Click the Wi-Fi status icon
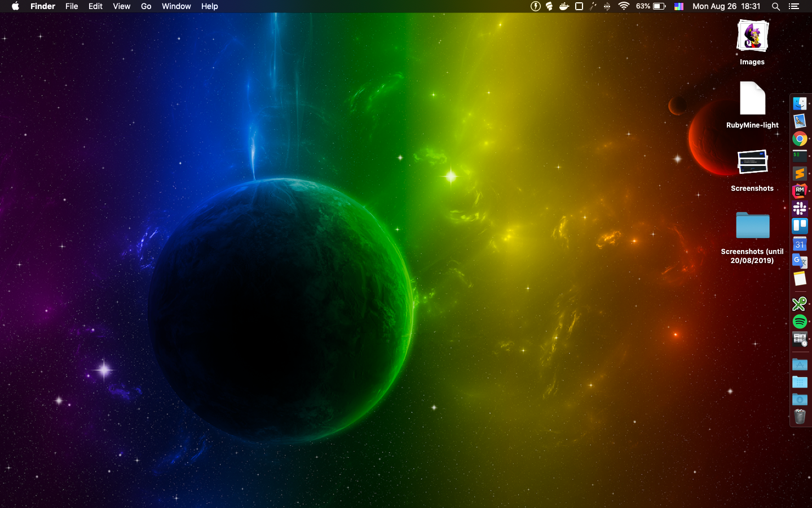This screenshot has height=508, width=812. coord(624,6)
